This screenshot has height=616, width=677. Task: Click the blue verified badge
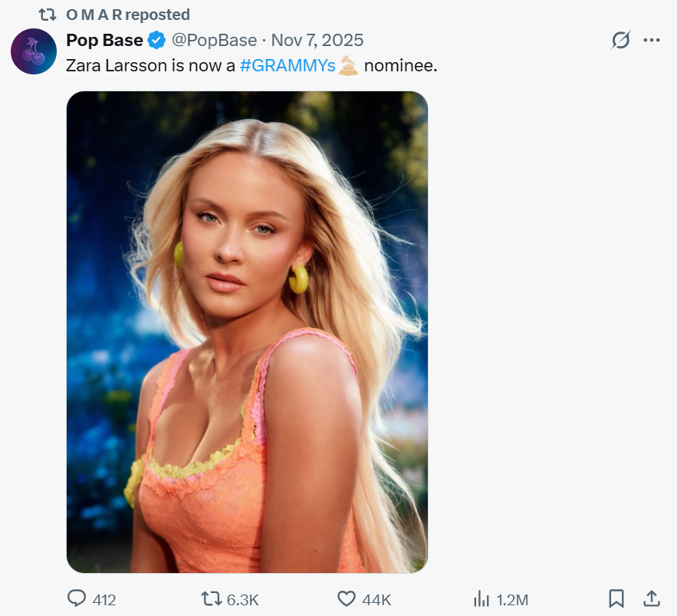157,40
